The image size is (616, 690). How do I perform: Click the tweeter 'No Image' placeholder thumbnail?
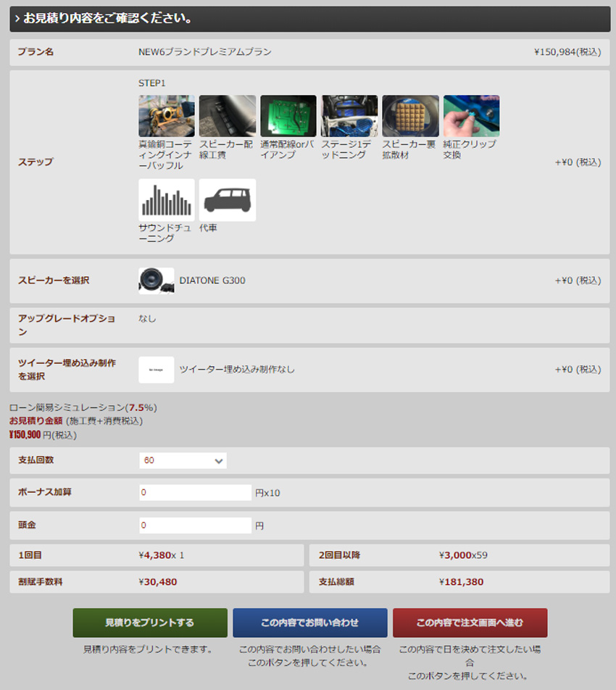[x=156, y=369]
